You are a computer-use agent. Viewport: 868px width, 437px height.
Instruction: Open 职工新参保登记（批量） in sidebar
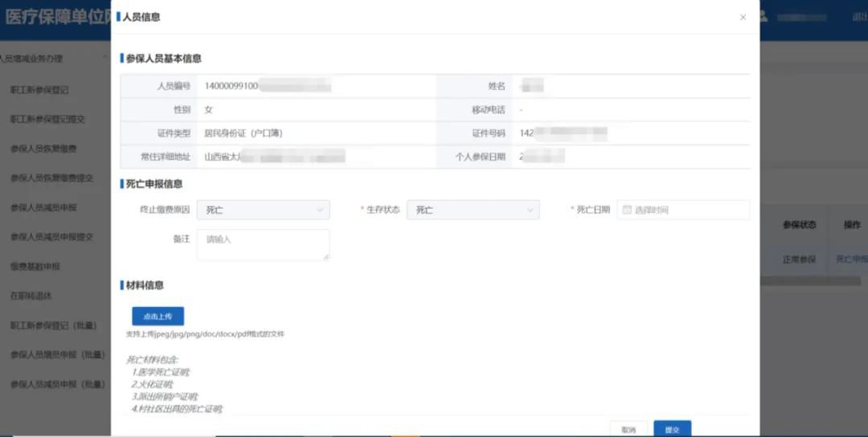(x=54, y=325)
